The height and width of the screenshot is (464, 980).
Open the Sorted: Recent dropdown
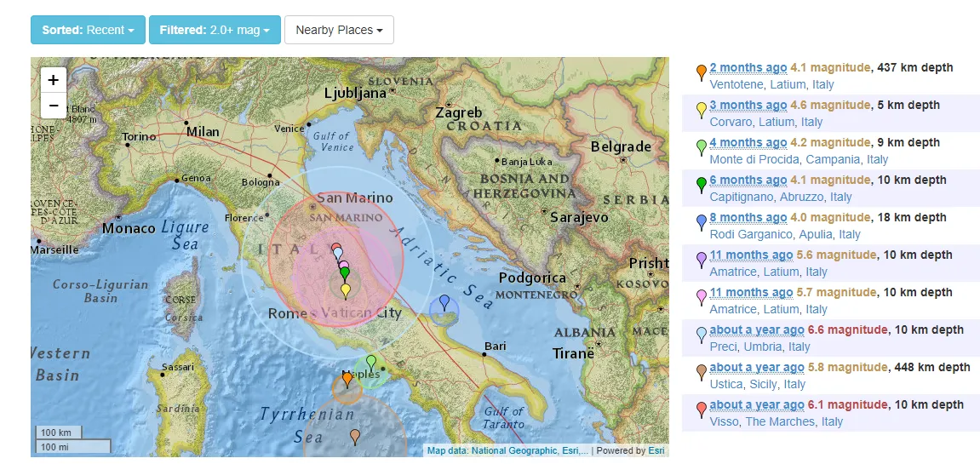(x=89, y=30)
